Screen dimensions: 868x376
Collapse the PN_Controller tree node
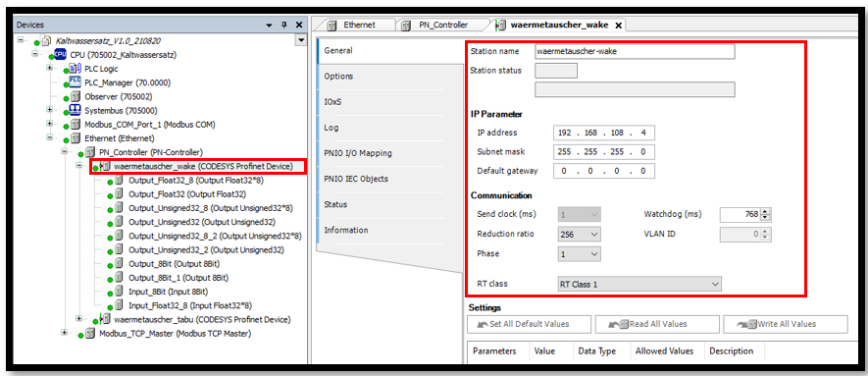[64, 152]
